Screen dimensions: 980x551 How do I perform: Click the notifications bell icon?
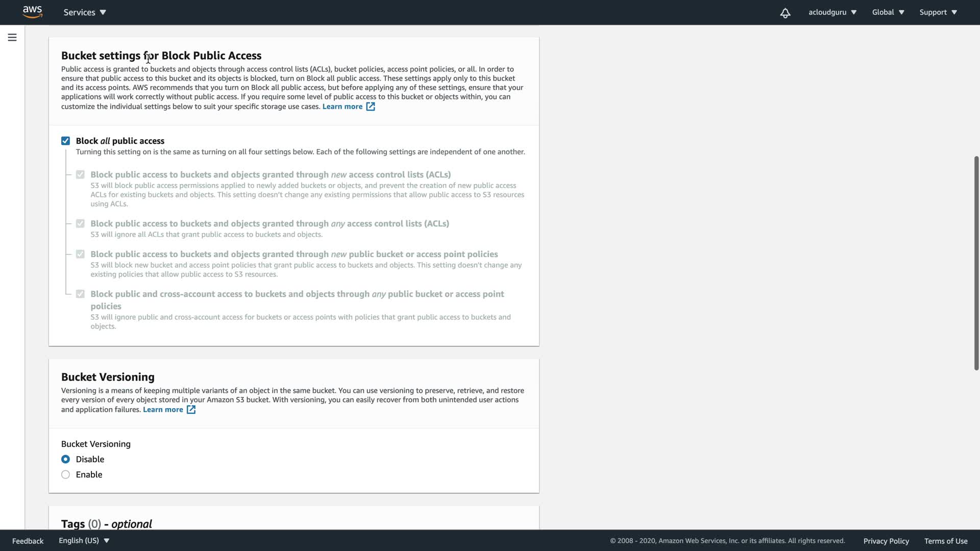click(x=785, y=13)
